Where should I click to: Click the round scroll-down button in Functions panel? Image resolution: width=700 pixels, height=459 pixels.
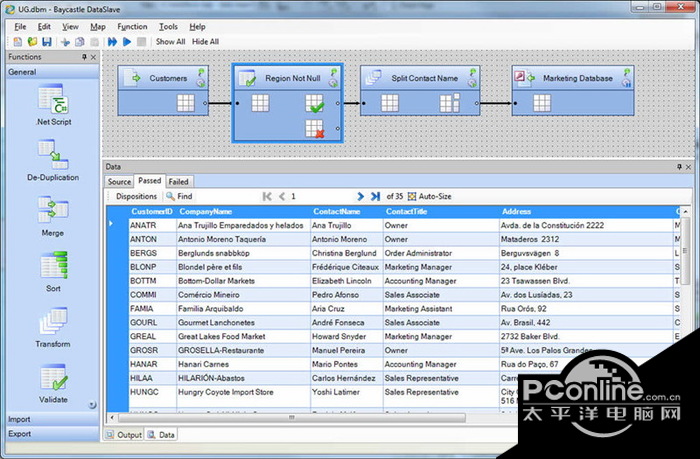click(92, 405)
